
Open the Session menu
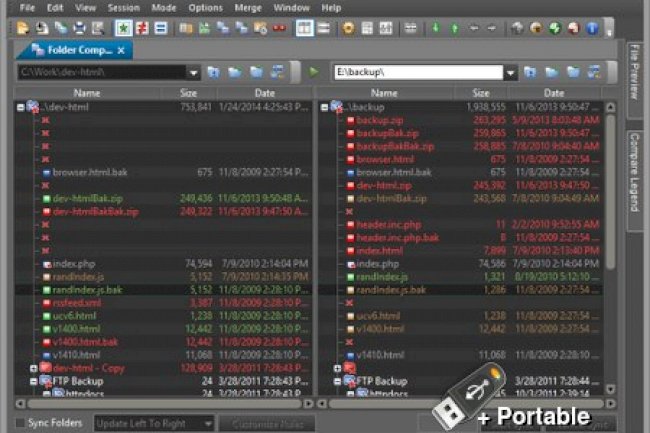[x=124, y=7]
